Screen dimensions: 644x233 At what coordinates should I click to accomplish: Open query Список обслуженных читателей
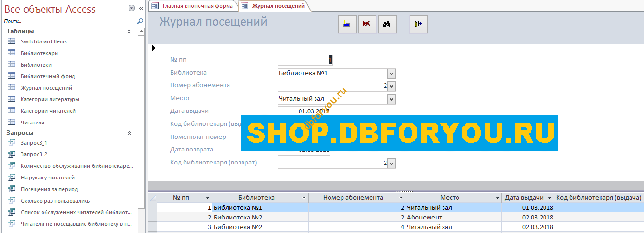[76, 212]
